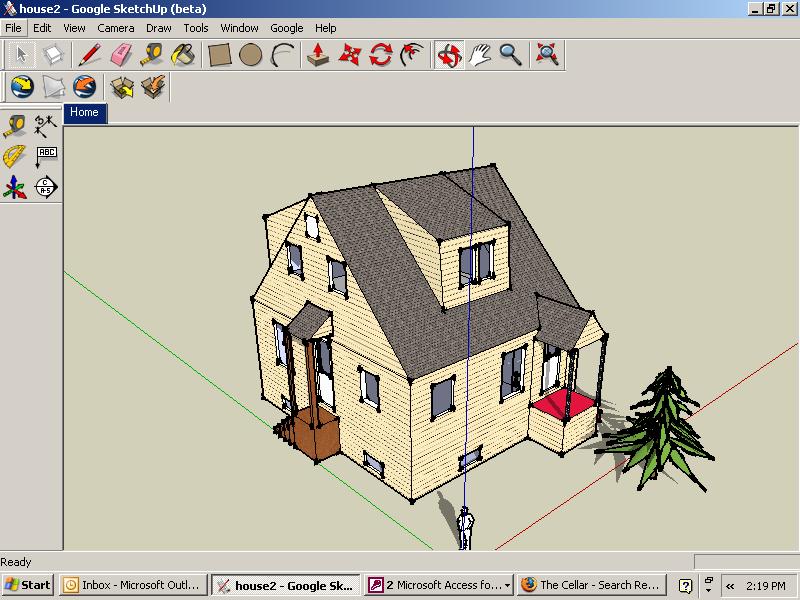Select the Move tool
The image size is (800, 600).
[x=349, y=55]
